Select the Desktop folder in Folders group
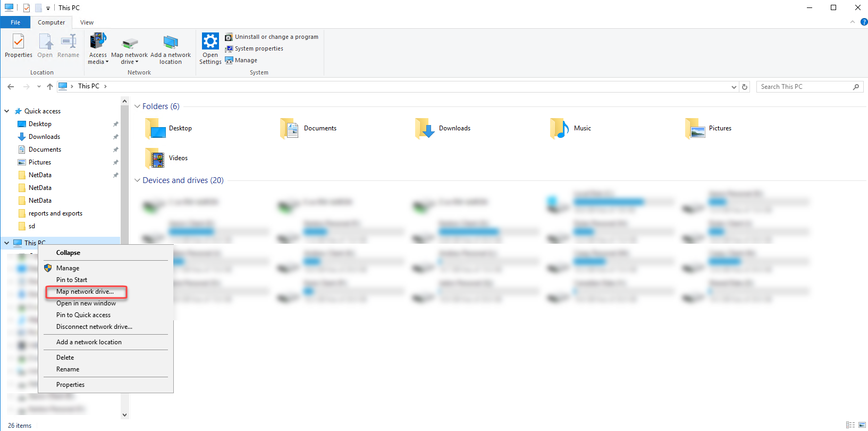The width and height of the screenshot is (868, 431). click(x=168, y=128)
